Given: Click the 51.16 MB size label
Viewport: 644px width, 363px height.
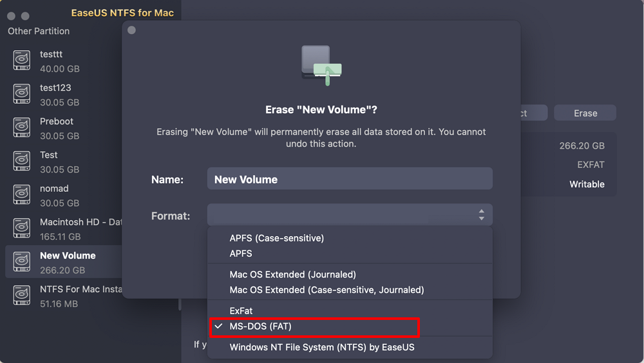Looking at the screenshot, I should pyautogui.click(x=59, y=304).
